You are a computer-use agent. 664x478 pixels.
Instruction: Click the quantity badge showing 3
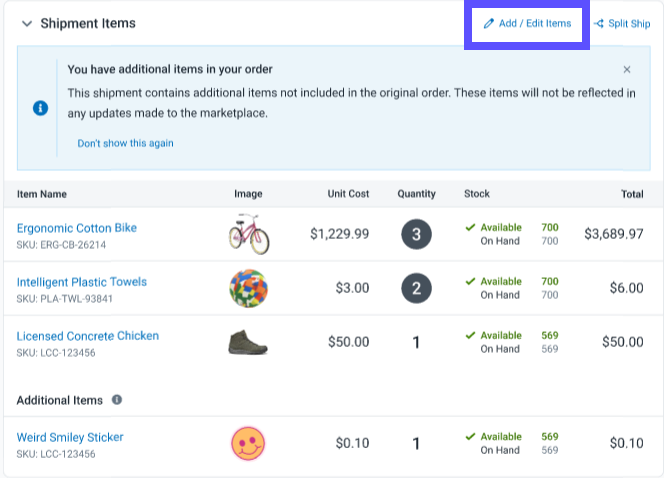point(416,234)
